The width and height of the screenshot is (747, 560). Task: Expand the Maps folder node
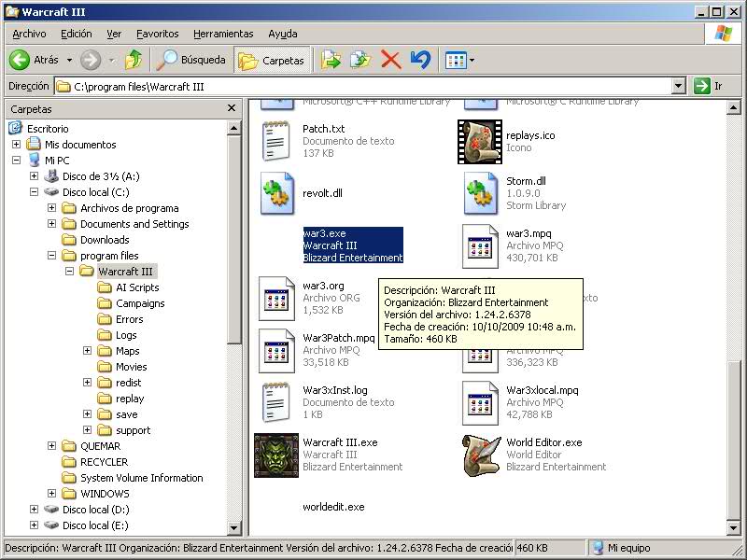pyautogui.click(x=87, y=351)
